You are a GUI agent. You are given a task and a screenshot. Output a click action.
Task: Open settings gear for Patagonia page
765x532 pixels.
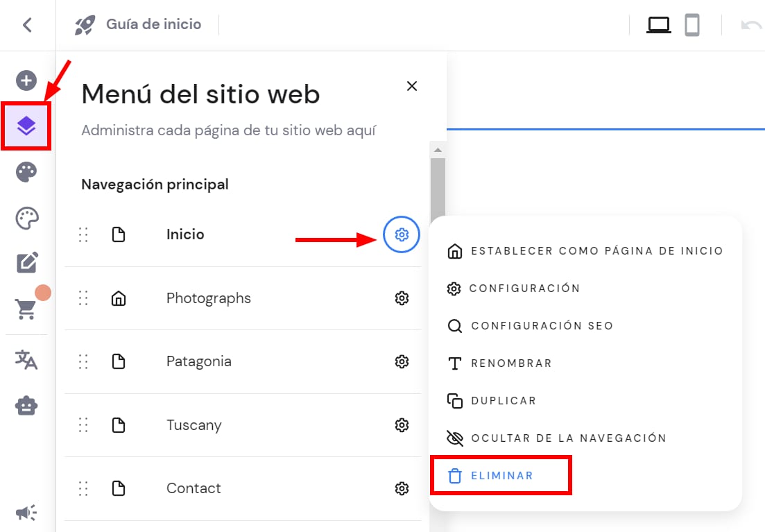402,361
